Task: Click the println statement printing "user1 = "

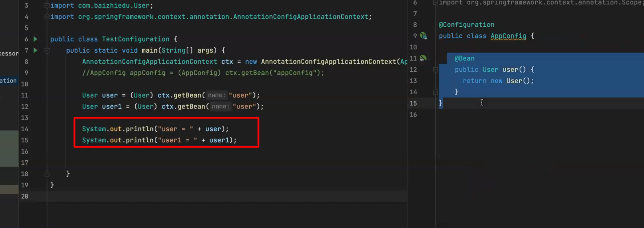Action: point(159,140)
